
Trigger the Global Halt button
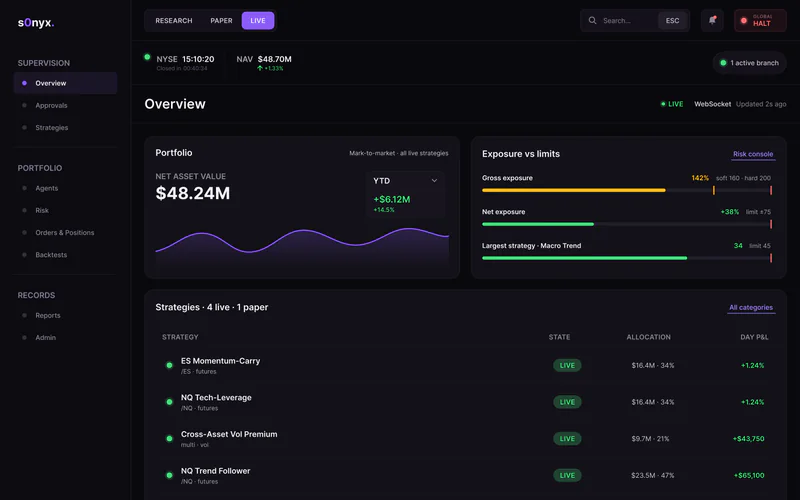(760, 20)
